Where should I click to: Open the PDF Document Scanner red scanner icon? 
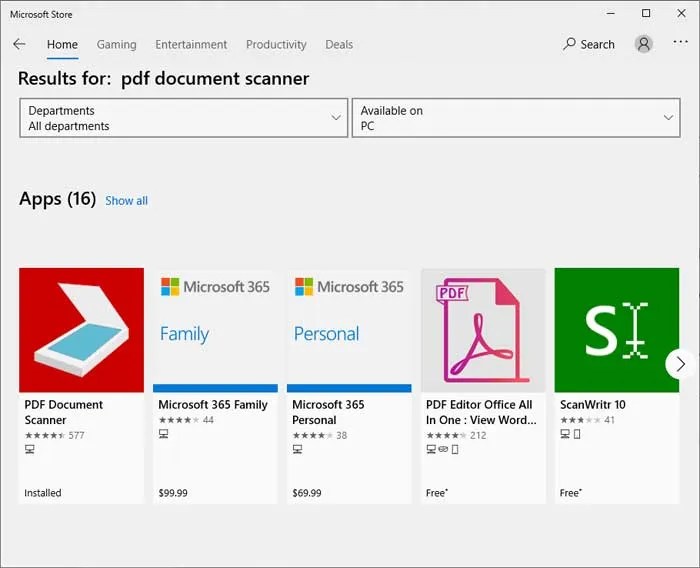81,330
